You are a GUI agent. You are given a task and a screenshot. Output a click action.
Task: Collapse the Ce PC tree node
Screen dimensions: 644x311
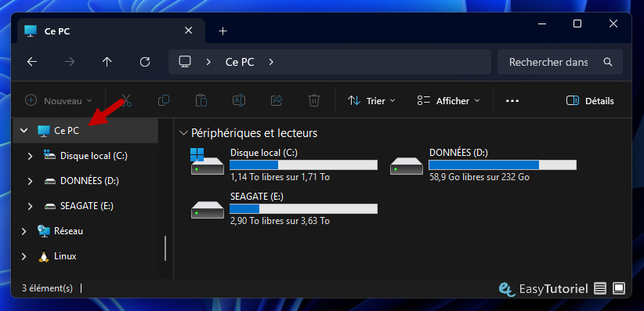24,131
